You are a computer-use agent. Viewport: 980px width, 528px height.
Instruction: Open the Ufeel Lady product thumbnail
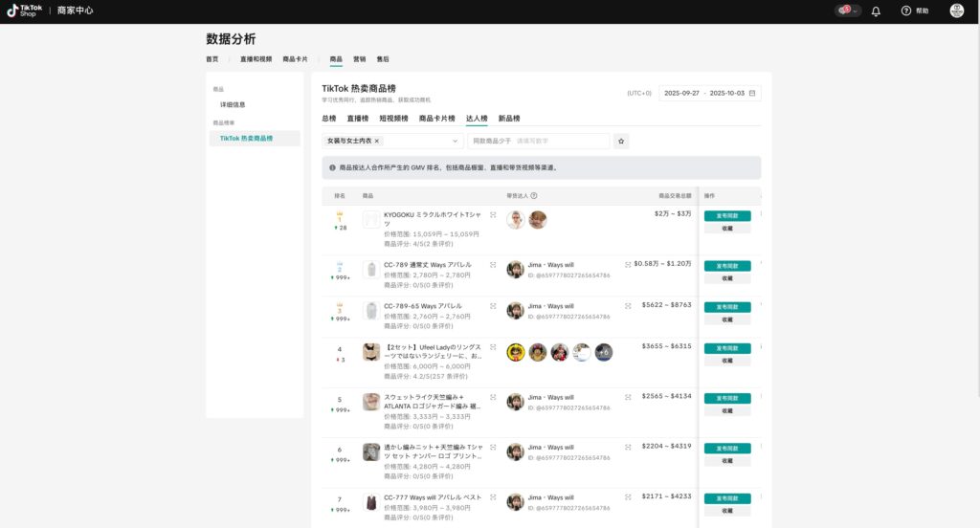pyautogui.click(x=370, y=352)
